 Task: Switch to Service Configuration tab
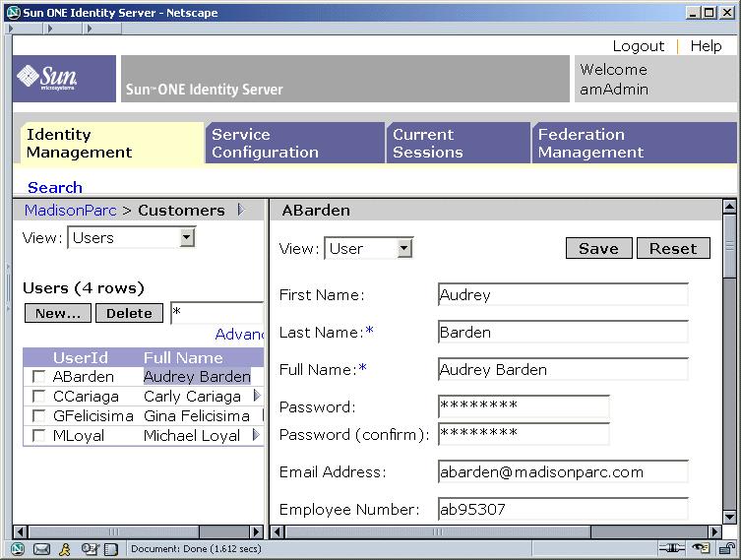coord(295,143)
